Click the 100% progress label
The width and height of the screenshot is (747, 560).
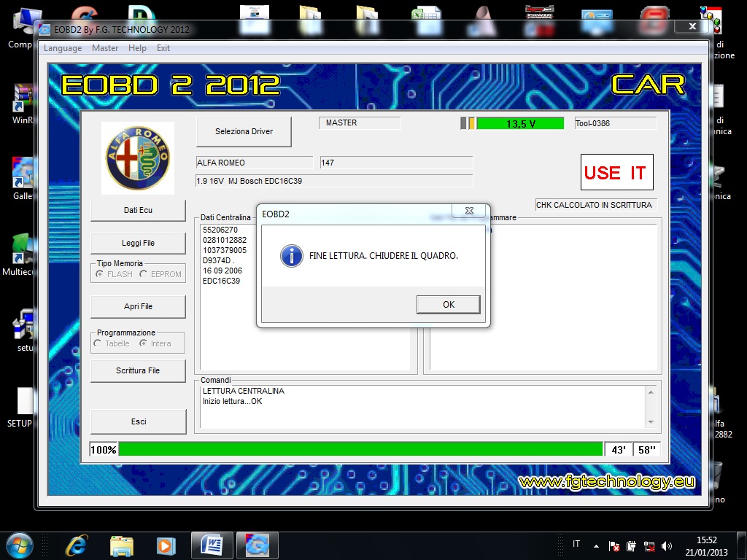click(104, 449)
